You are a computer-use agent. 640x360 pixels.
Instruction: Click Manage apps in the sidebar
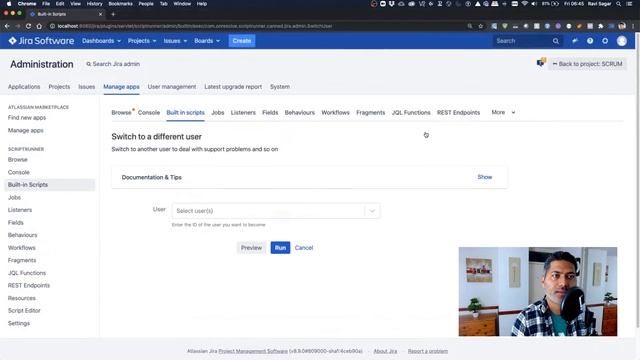pyautogui.click(x=25, y=131)
